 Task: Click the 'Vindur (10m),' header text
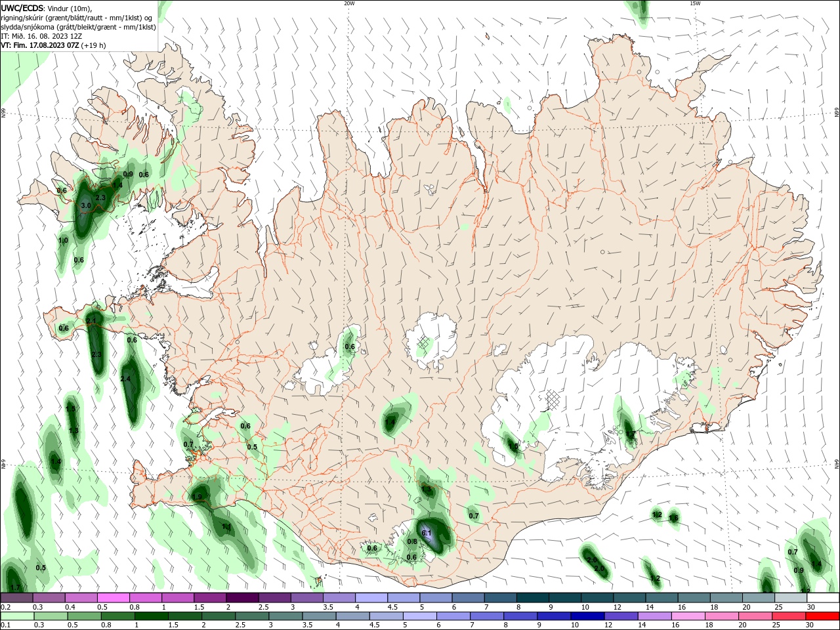[x=70, y=8]
